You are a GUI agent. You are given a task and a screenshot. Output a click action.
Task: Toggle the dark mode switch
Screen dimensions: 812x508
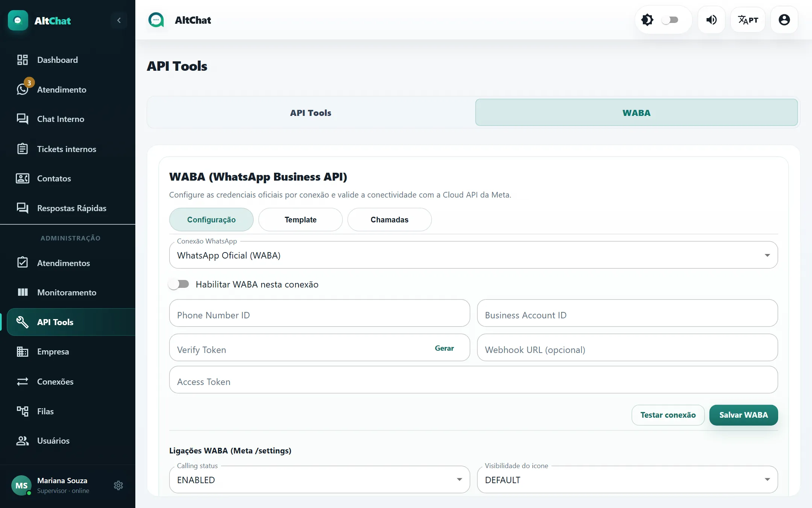[670, 20]
